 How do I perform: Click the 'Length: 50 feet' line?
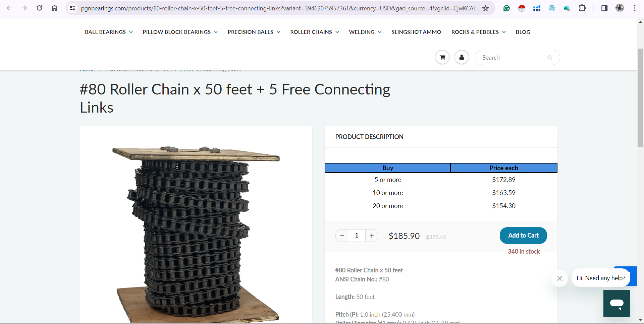pos(355,297)
